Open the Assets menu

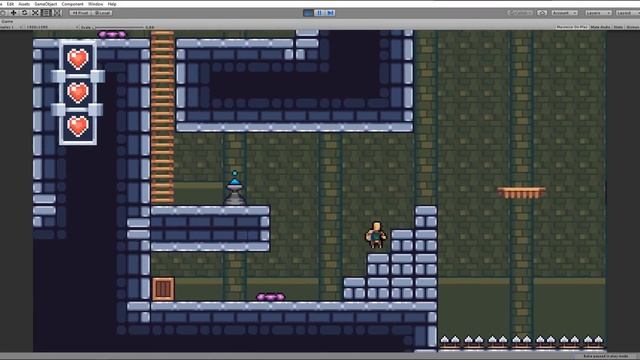(x=24, y=4)
